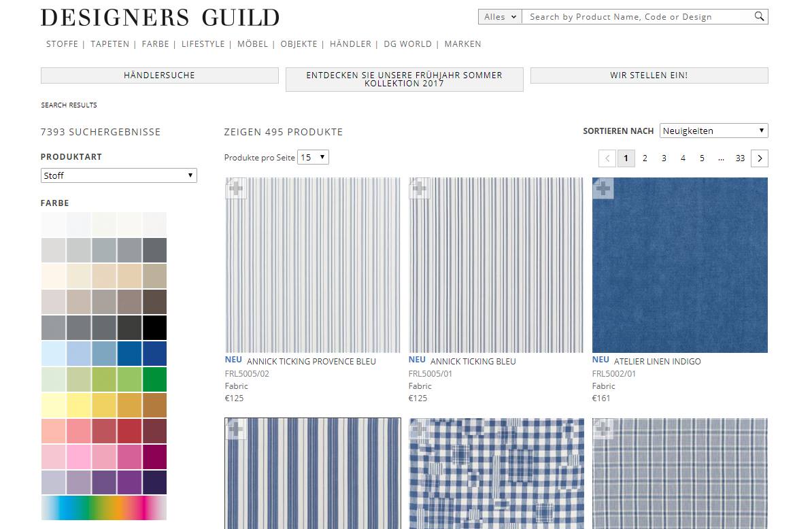Open Atelier Linen Indigo product link
Screen dimensions: 812x529
pos(657,361)
